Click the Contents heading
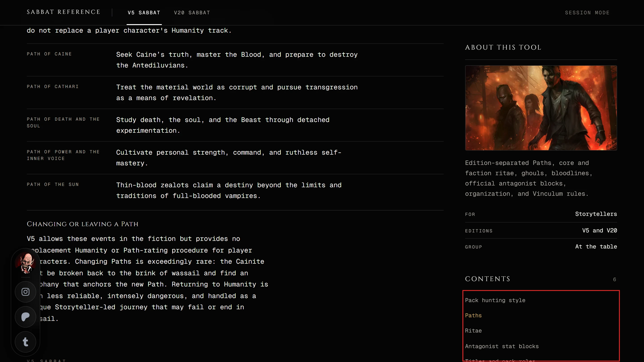 487,279
